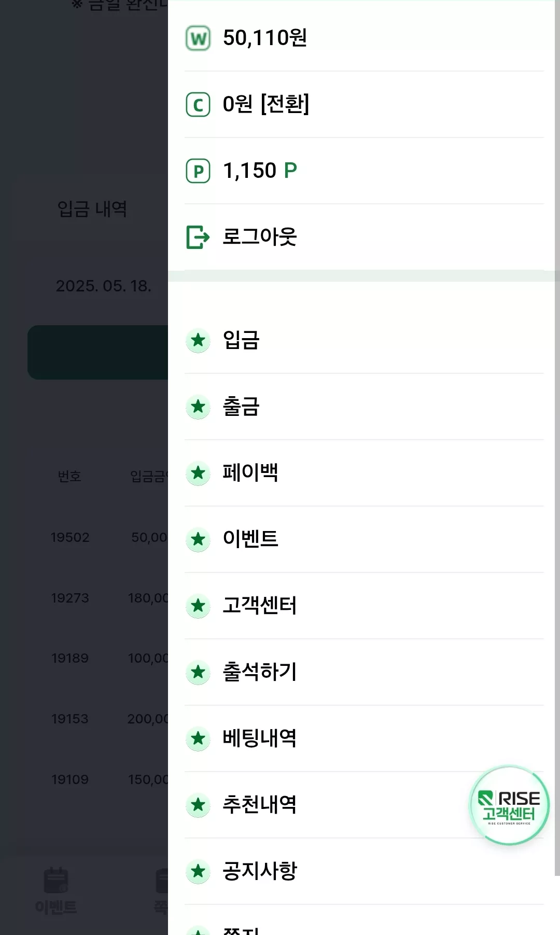Tap the star icon beside 출금

198,407
